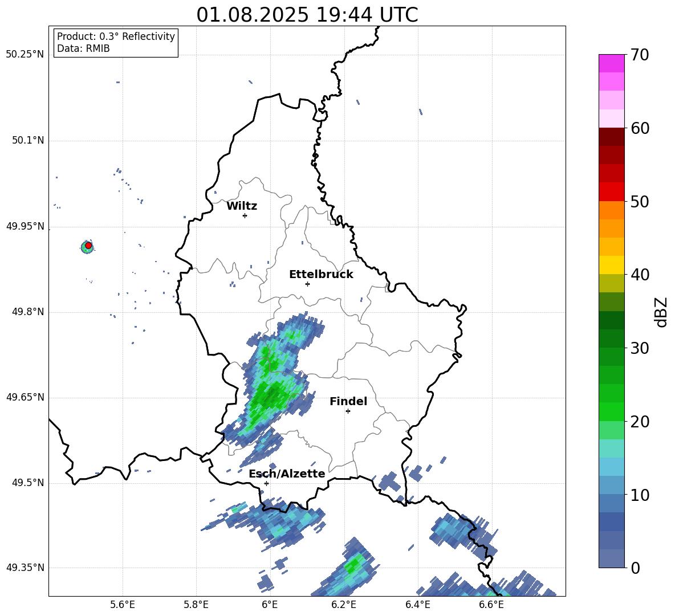Click the 49.5°N latitude label
The height and width of the screenshot is (616, 675).
[27, 483]
